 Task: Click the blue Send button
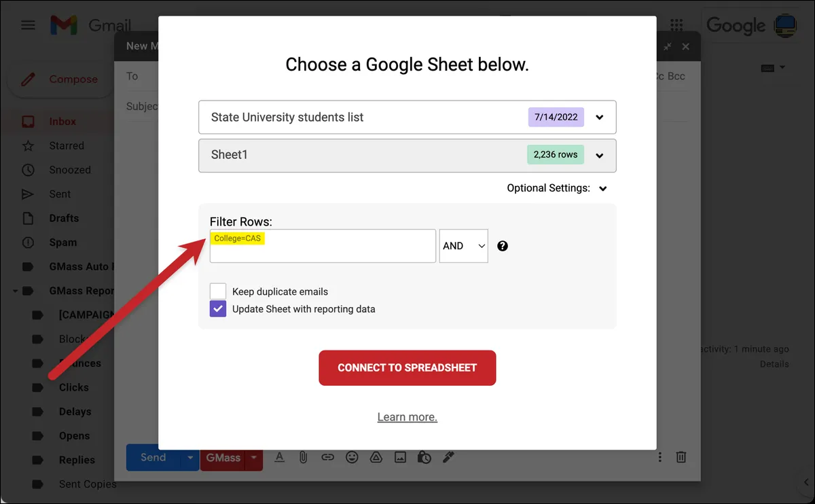(153, 457)
